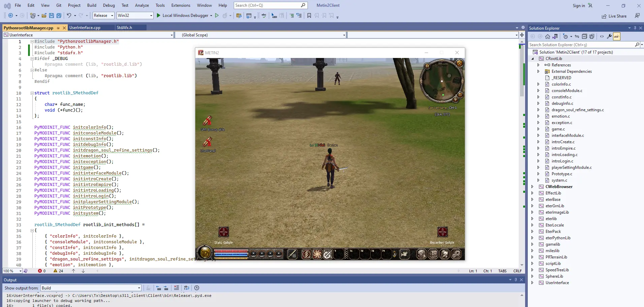Click the UserPanel icon in game window
Viewport: 644px width, 307px height.
click(x=207, y=142)
